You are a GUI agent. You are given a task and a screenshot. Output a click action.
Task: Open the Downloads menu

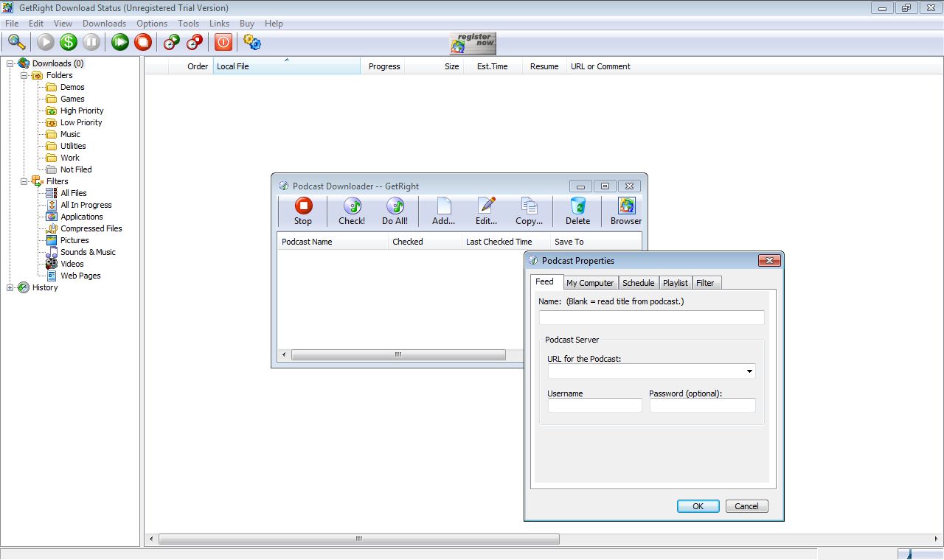pyautogui.click(x=104, y=24)
